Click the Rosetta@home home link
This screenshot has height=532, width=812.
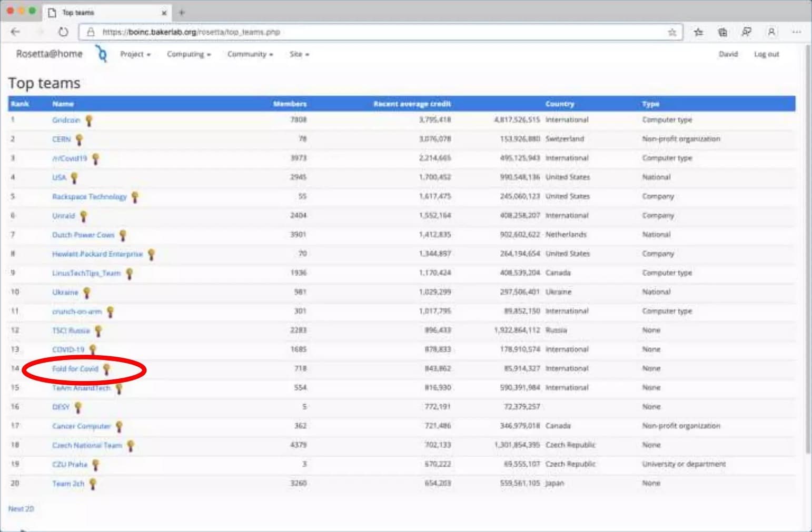click(49, 54)
